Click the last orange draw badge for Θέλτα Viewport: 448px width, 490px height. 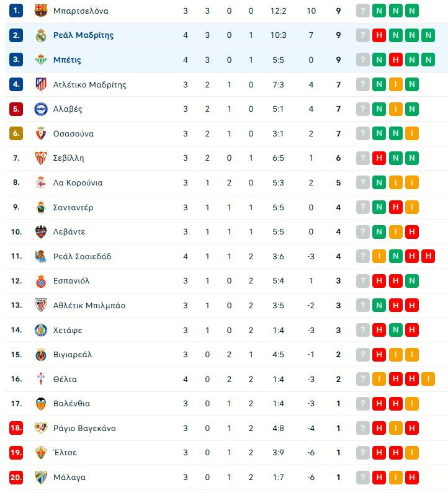point(428,379)
